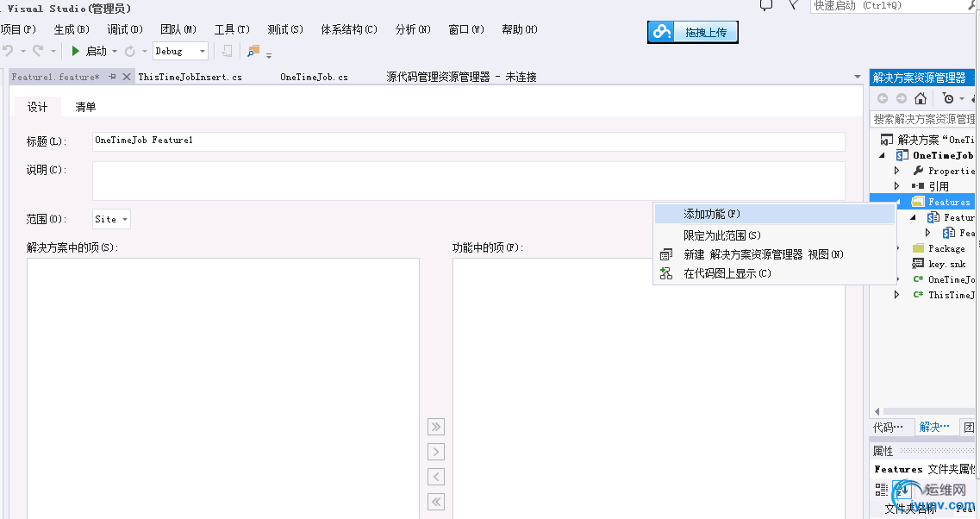Screen dimensions: 980x519
Task: Expand the ThisTimeJob C# file node
Action: coord(897,295)
